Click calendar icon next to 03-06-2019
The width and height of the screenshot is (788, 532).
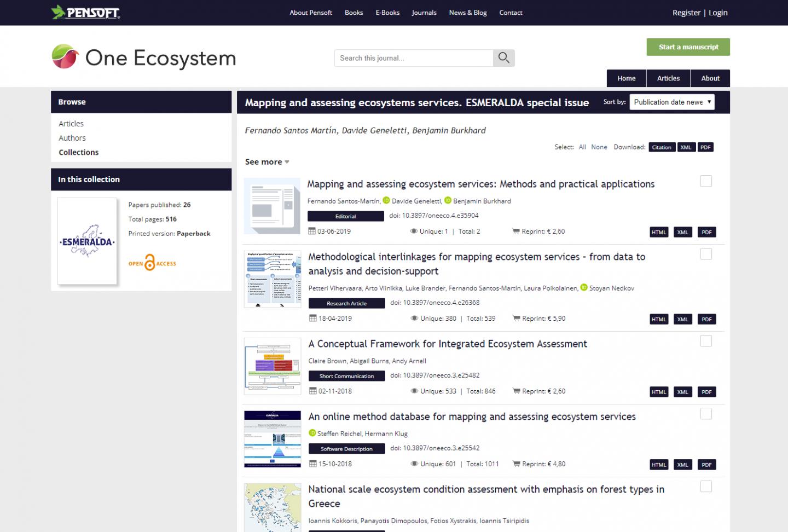[x=312, y=231]
